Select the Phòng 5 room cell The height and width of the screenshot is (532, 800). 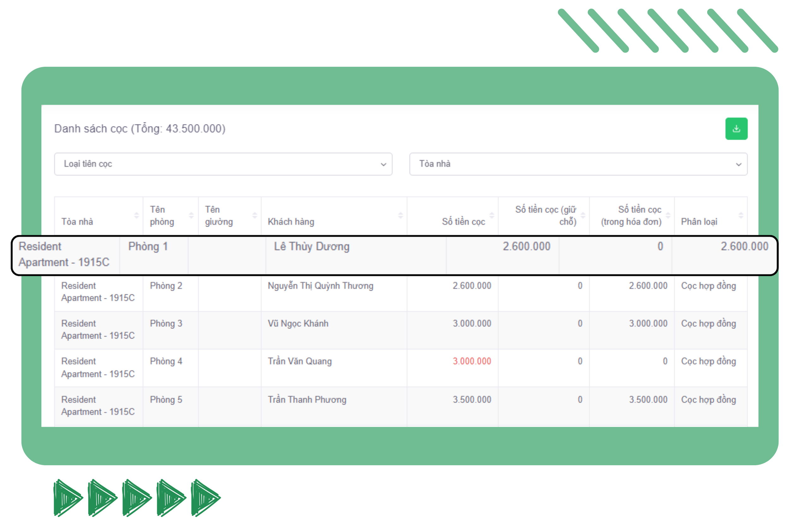[166, 399]
